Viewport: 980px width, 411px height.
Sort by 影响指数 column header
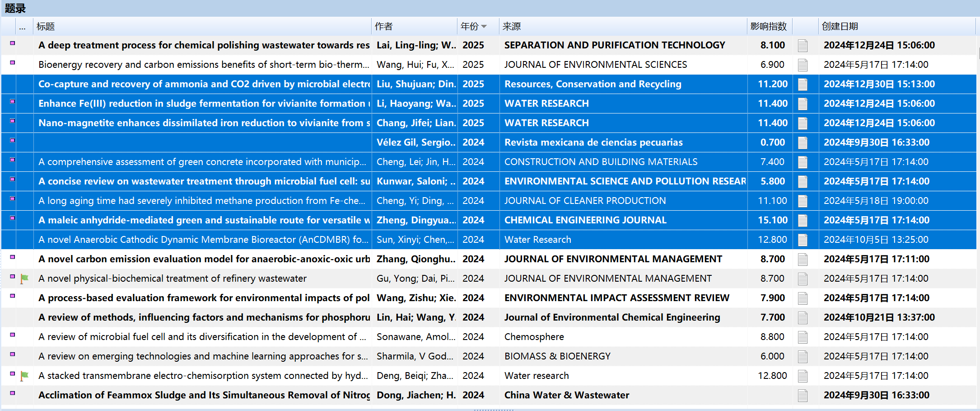[x=770, y=26]
